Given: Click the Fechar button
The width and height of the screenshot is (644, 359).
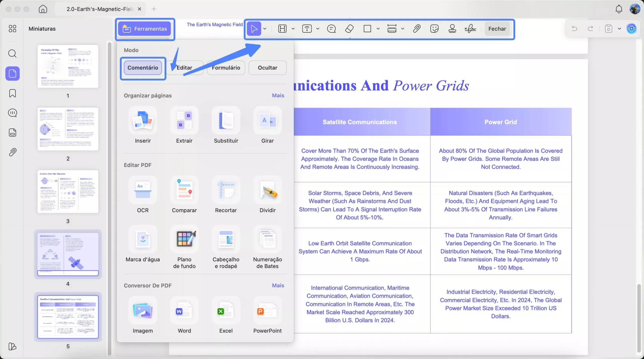Looking at the screenshot, I should 497,29.
